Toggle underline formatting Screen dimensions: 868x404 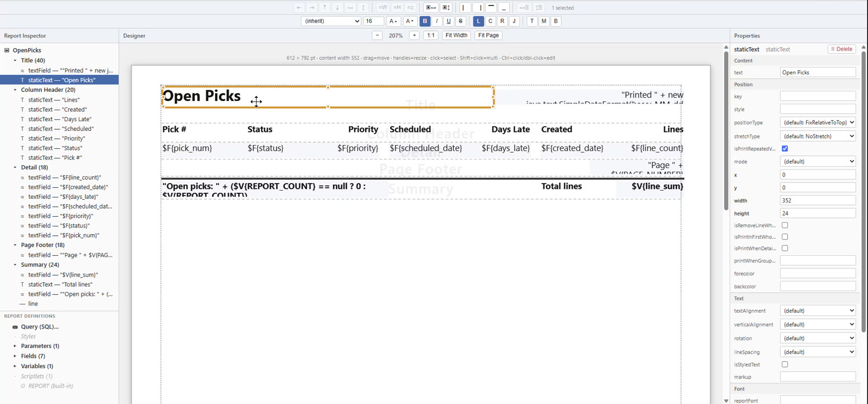click(x=449, y=21)
